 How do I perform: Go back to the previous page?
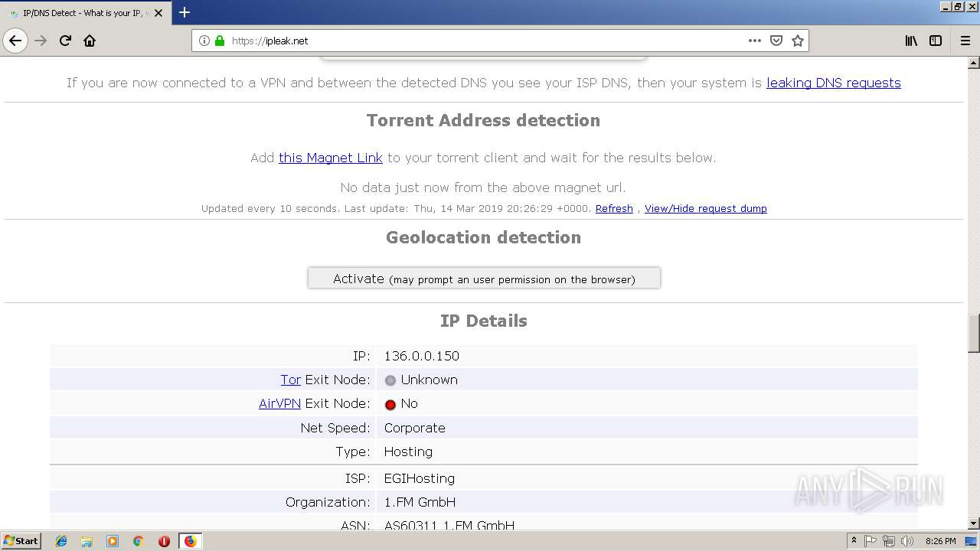click(15, 41)
